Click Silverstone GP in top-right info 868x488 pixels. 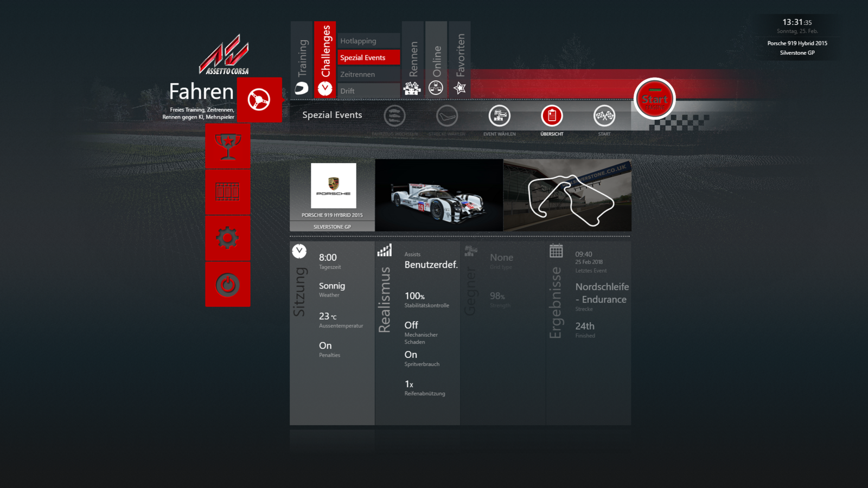point(797,53)
